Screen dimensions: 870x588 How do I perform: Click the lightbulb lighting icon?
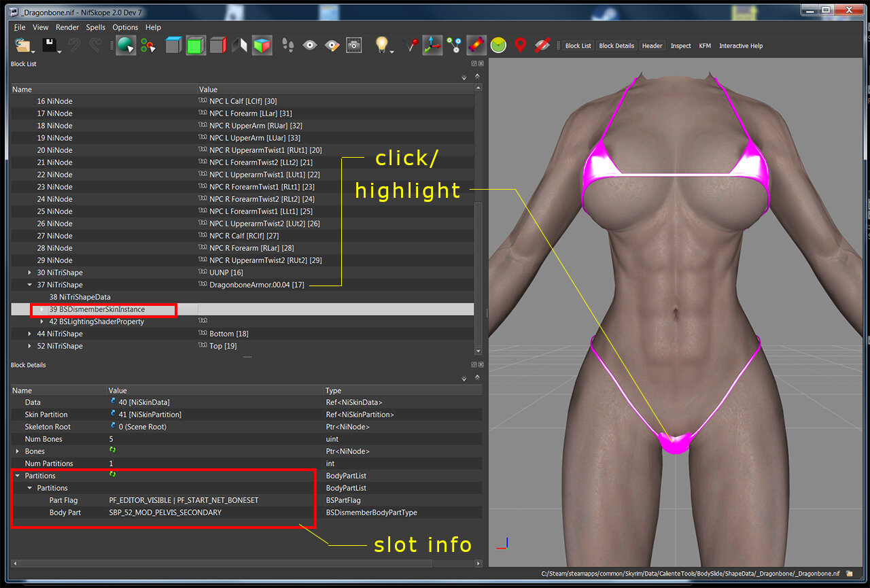coord(382,45)
